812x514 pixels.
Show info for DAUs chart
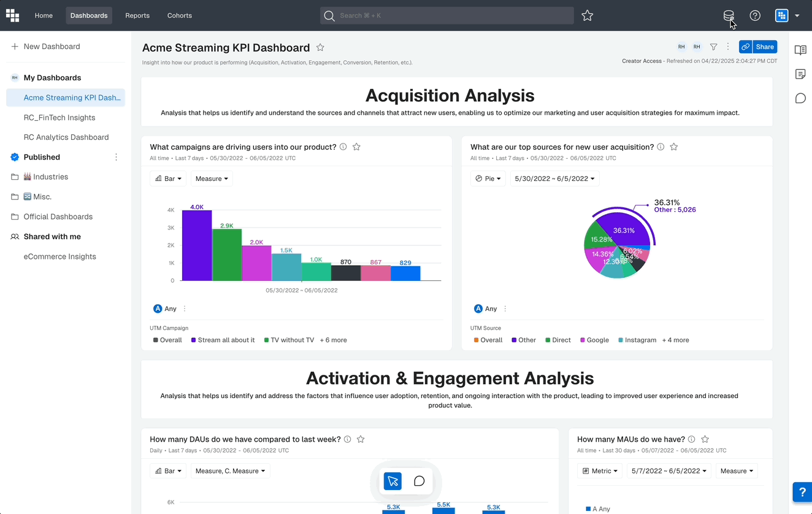point(348,439)
